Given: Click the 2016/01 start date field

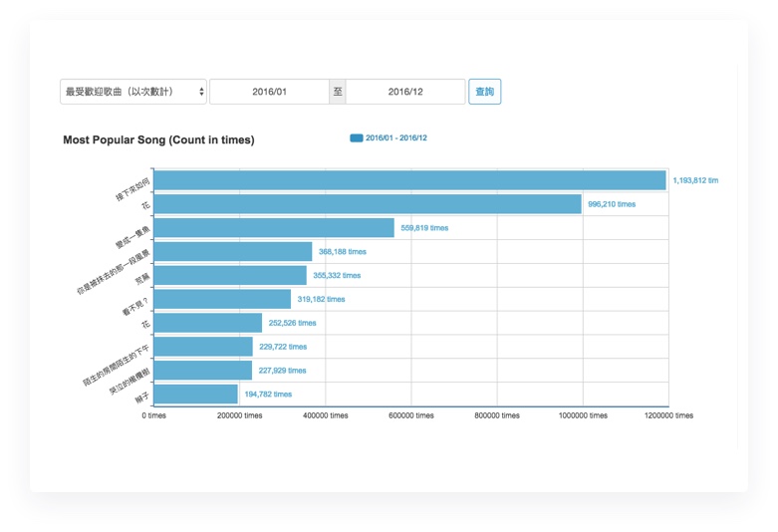Looking at the screenshot, I should tap(269, 92).
